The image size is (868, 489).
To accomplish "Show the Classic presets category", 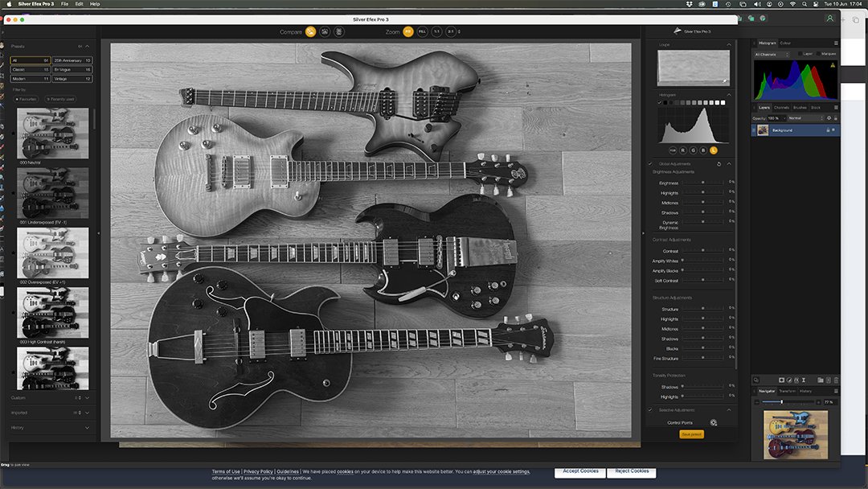I will point(31,70).
